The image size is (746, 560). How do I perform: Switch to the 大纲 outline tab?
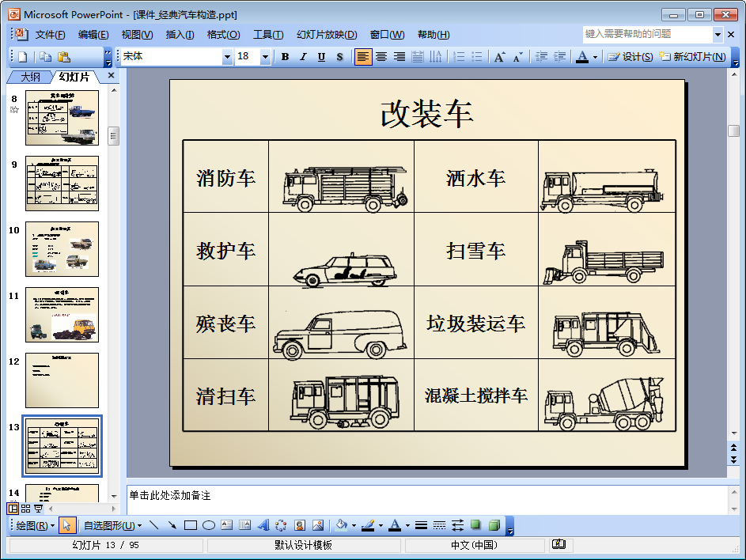coord(30,77)
